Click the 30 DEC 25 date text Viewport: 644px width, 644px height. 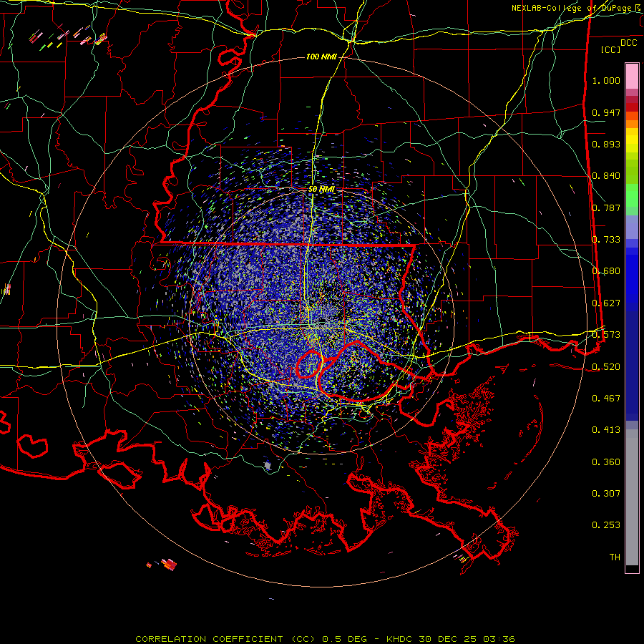click(x=448, y=639)
